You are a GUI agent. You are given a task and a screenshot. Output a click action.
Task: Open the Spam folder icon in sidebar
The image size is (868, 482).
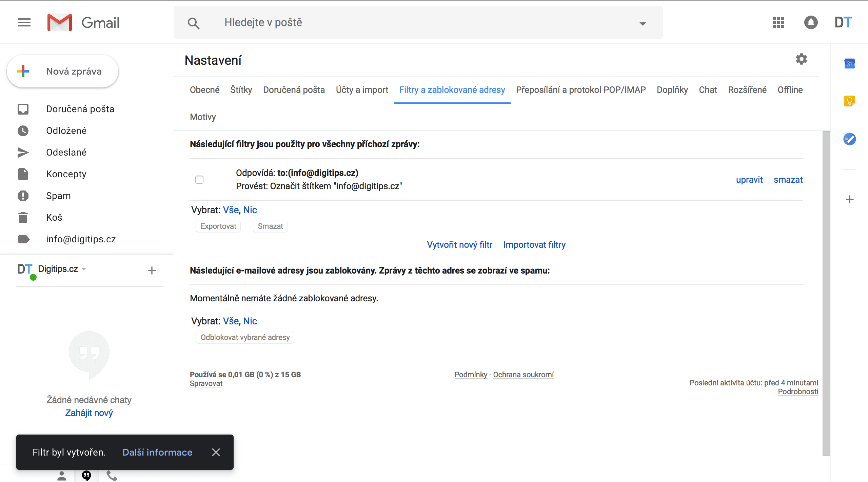pos(23,196)
